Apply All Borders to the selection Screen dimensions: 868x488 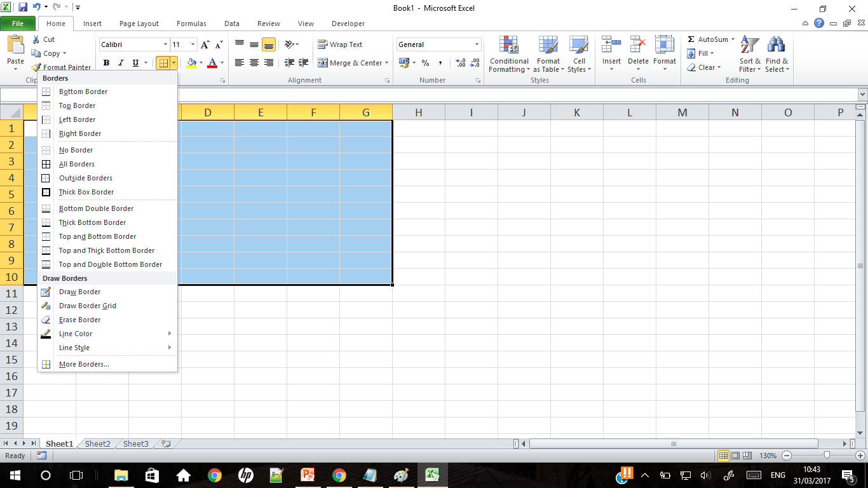click(76, 164)
